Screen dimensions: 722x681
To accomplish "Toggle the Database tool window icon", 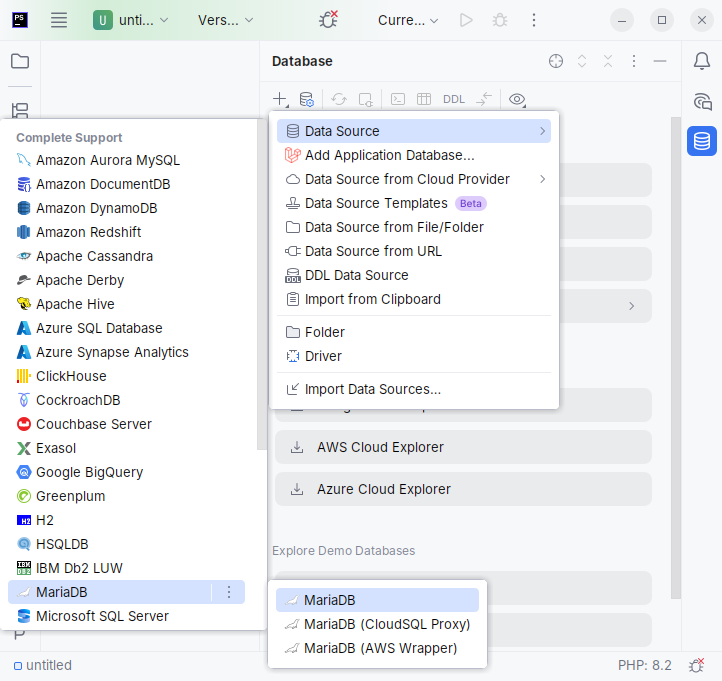I will (702, 141).
